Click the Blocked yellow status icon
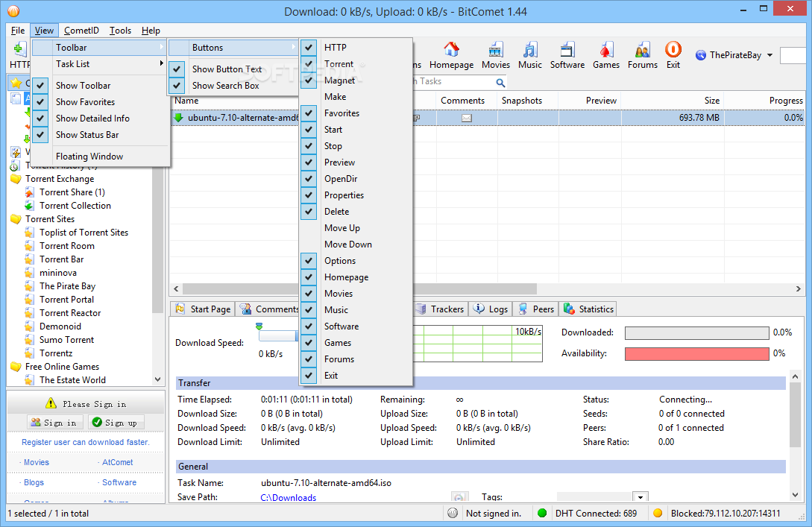 click(x=658, y=513)
